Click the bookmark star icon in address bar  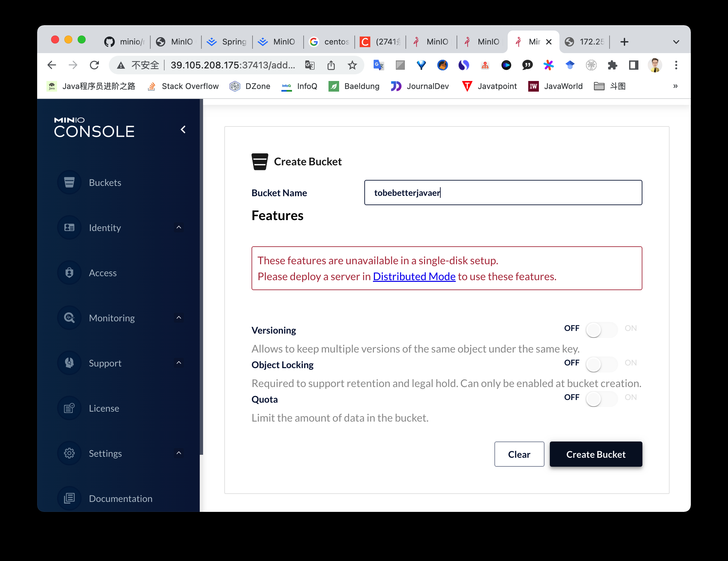point(352,65)
